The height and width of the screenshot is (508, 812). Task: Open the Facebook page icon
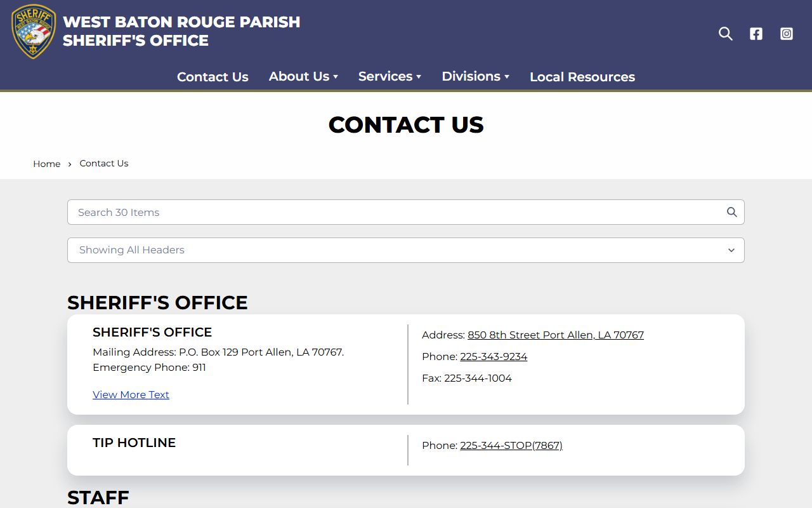click(756, 34)
